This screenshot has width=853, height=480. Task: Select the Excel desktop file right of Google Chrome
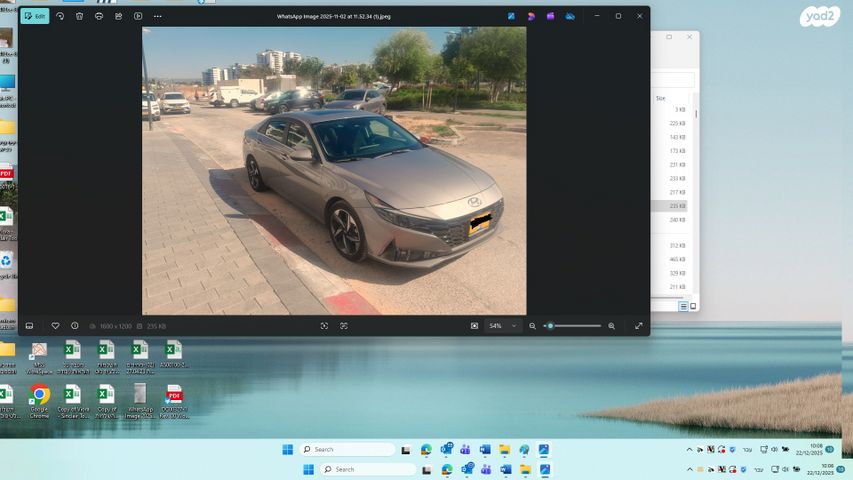click(72, 401)
